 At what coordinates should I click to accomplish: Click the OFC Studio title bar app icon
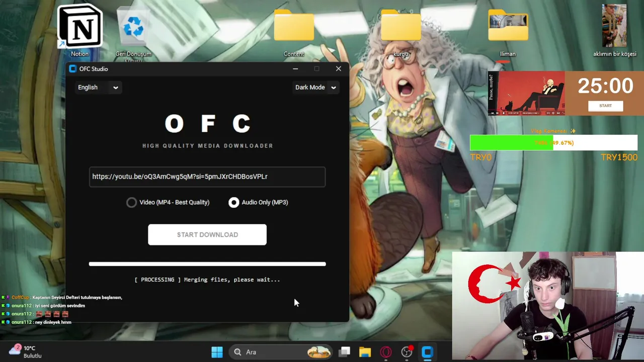click(x=72, y=69)
